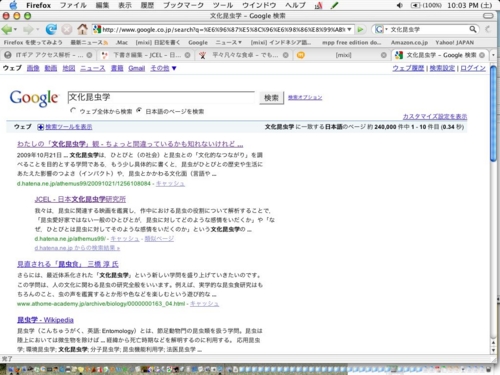Open the Amazon.co.jp bookmark

pos(409,43)
